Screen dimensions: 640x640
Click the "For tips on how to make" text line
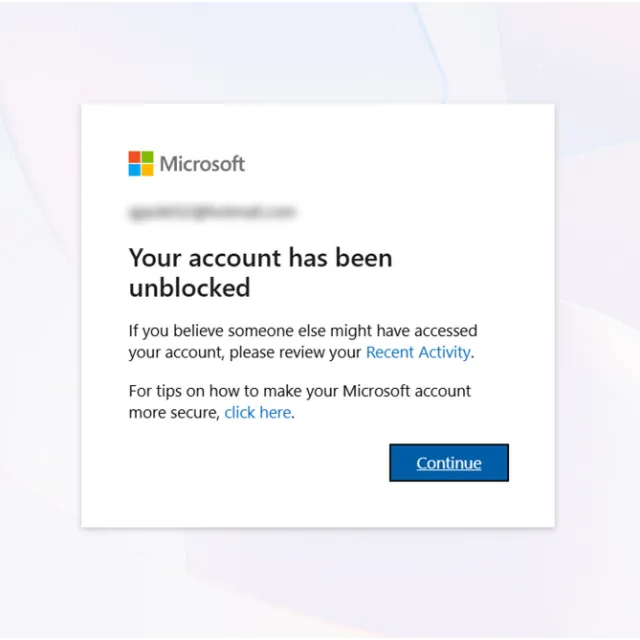click(299, 390)
